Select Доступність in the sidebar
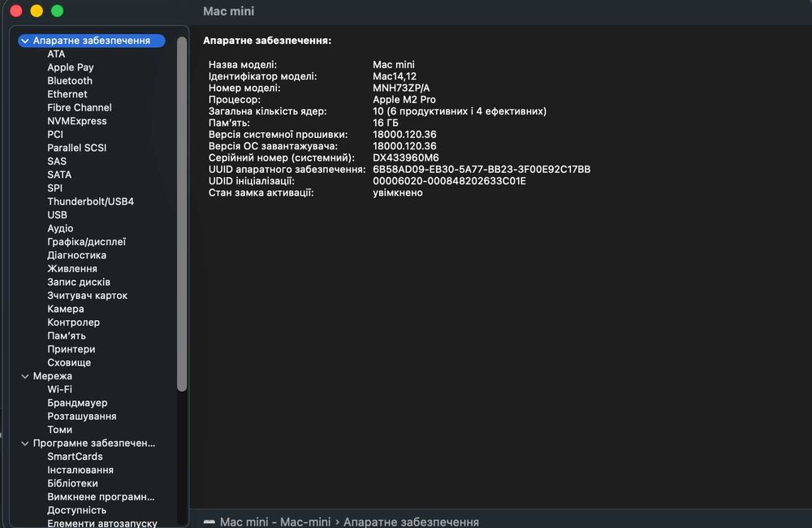This screenshot has height=528, width=812. coord(76,510)
